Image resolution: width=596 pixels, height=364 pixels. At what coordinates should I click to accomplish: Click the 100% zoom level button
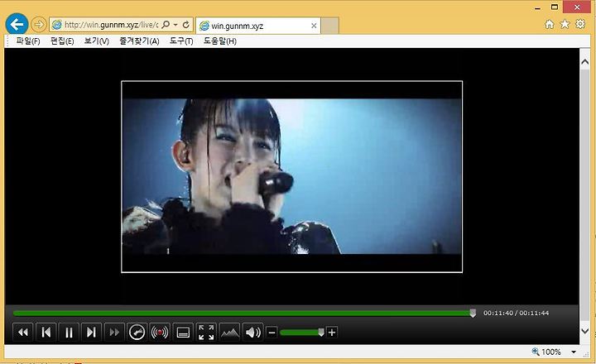pos(546,352)
